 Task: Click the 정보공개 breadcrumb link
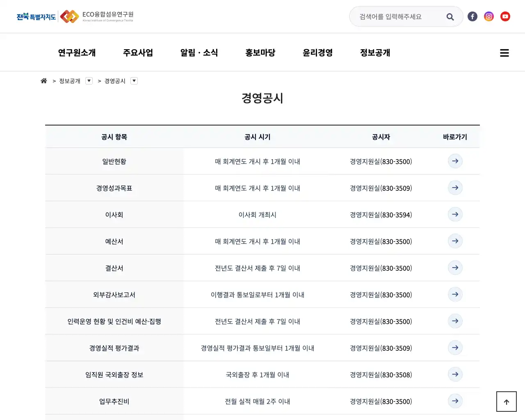pos(70,81)
